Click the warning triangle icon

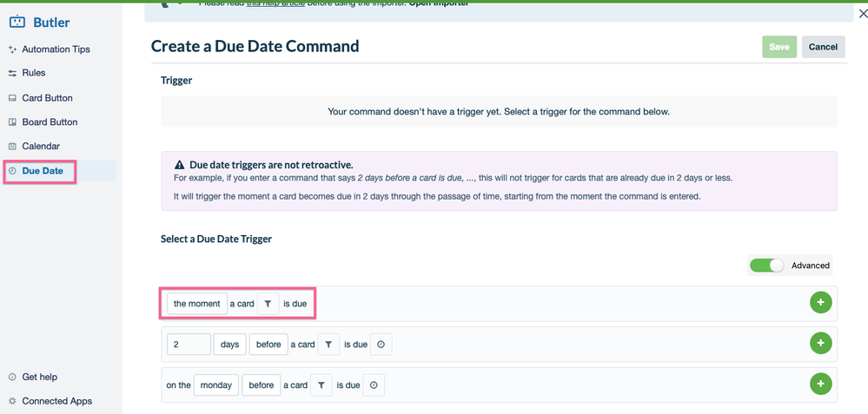(x=179, y=165)
